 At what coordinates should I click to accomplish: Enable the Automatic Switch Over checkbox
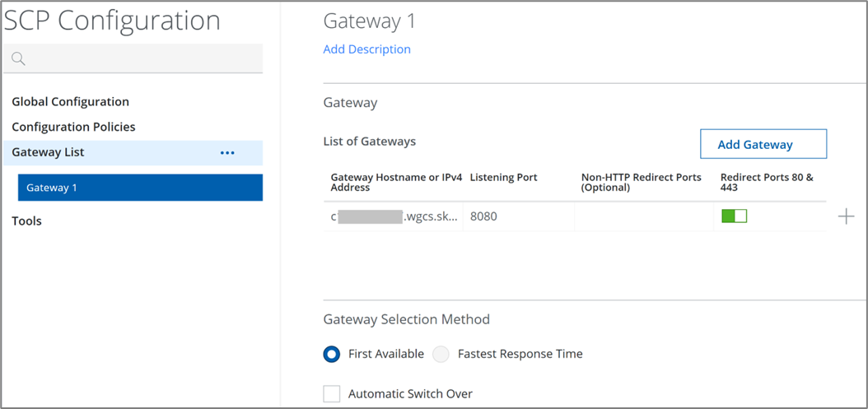(x=332, y=393)
